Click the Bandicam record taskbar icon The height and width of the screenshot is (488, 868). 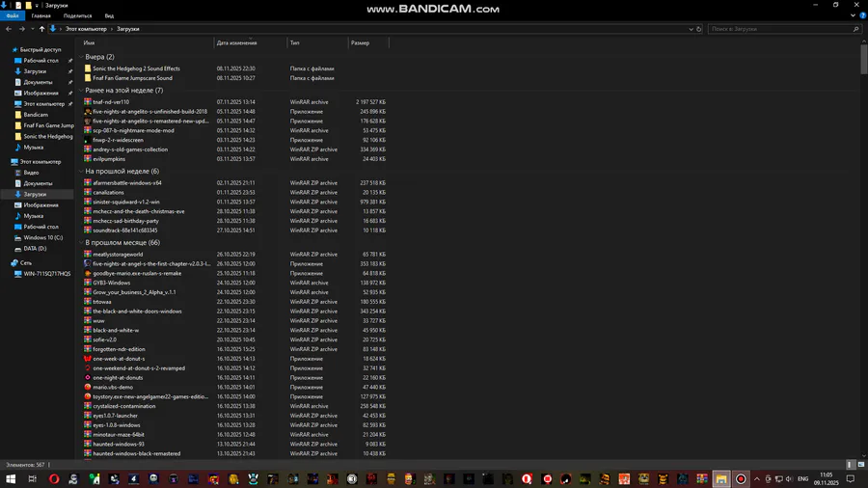[741, 478]
